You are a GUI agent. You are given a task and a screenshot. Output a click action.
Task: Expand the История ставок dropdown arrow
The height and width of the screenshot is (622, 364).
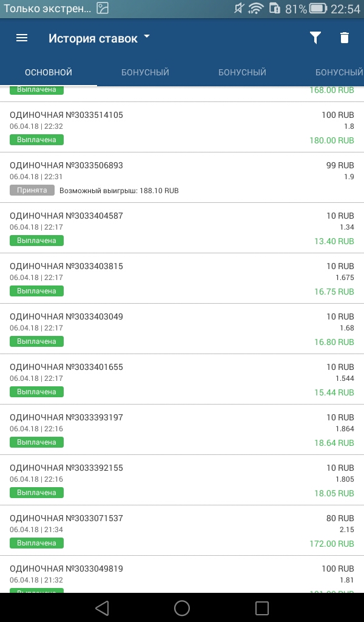click(147, 37)
